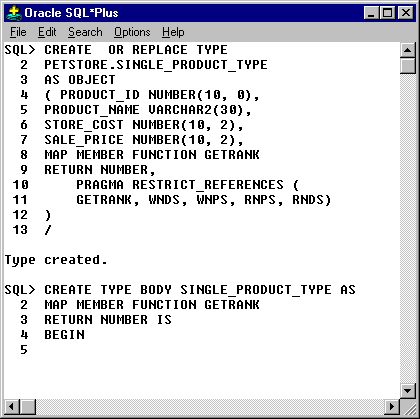
Task: Open the Edit menu
Action: pyautogui.click(x=47, y=32)
